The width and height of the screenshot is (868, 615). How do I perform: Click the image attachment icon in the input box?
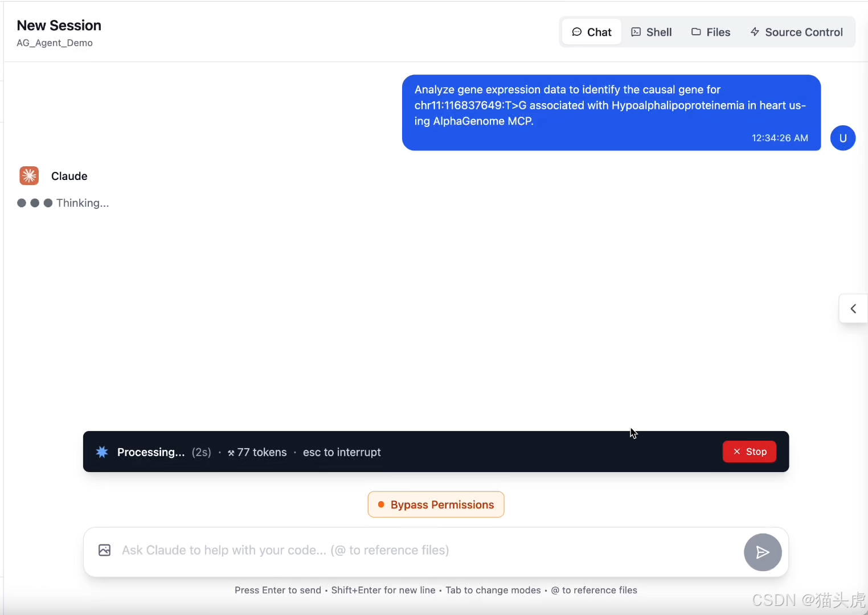(104, 550)
